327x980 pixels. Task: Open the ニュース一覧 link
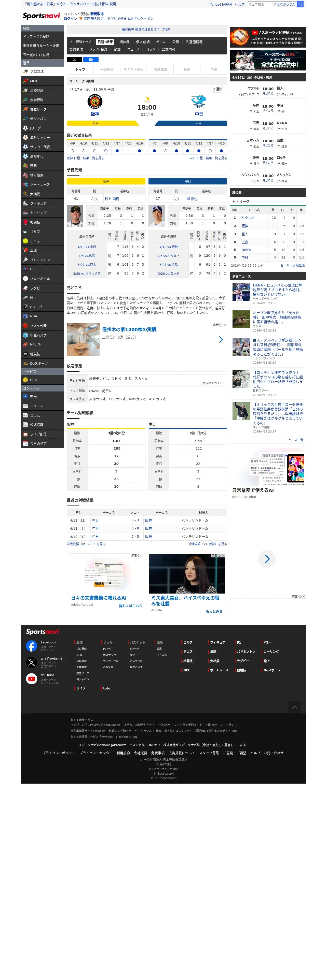coord(294,440)
